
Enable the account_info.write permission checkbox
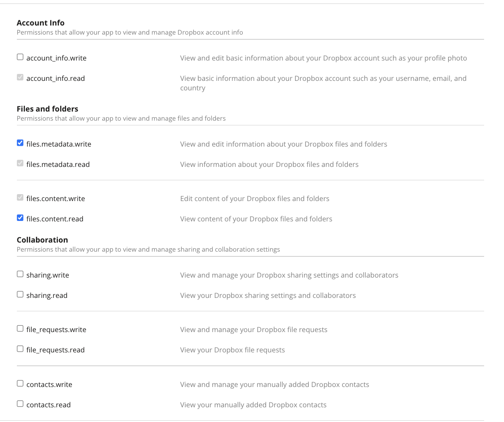(x=20, y=57)
